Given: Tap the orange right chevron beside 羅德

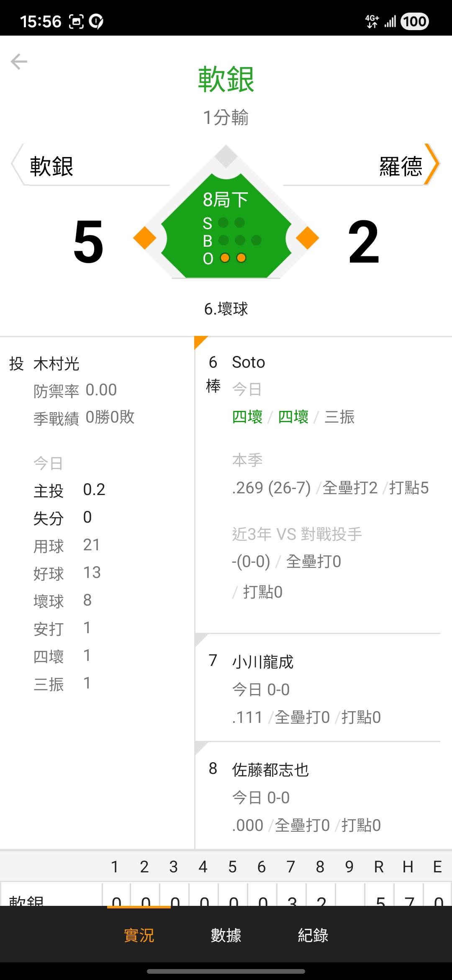Looking at the screenshot, I should click(x=432, y=165).
